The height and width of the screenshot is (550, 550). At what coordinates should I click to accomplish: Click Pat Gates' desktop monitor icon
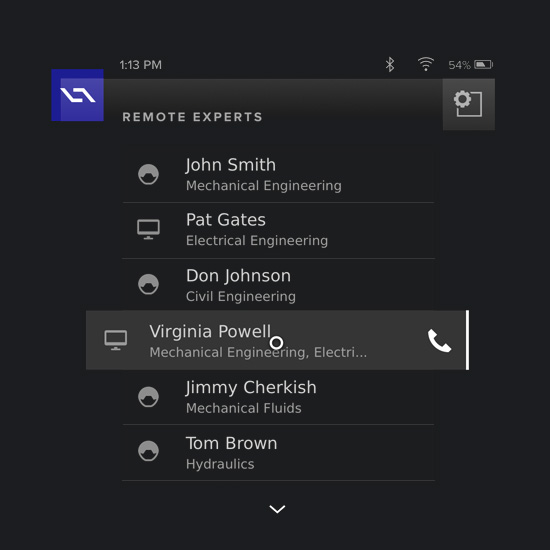[148, 229]
